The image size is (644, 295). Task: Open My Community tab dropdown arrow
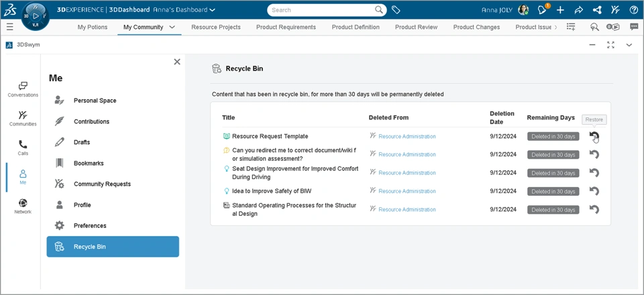point(172,27)
